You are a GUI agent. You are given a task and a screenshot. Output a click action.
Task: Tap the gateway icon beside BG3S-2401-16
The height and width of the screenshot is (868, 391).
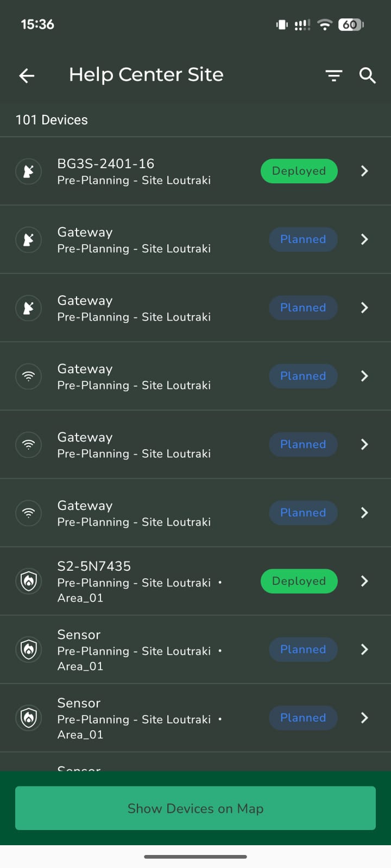pyautogui.click(x=29, y=171)
